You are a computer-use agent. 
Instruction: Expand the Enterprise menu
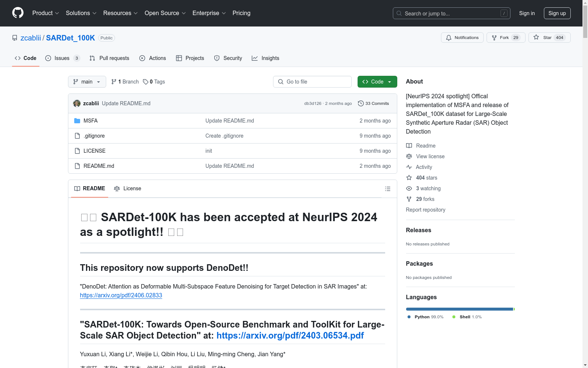(x=209, y=13)
